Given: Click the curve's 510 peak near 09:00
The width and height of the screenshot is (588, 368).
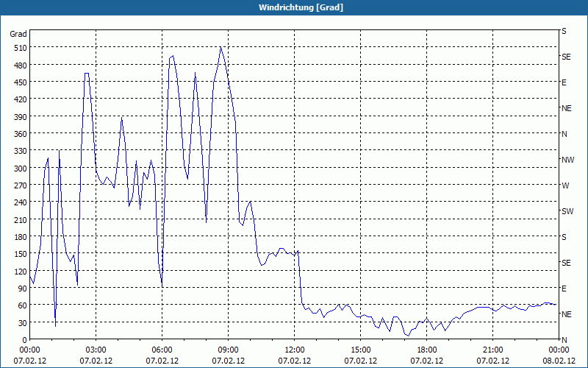Looking at the screenshot, I should pyautogui.click(x=220, y=47).
